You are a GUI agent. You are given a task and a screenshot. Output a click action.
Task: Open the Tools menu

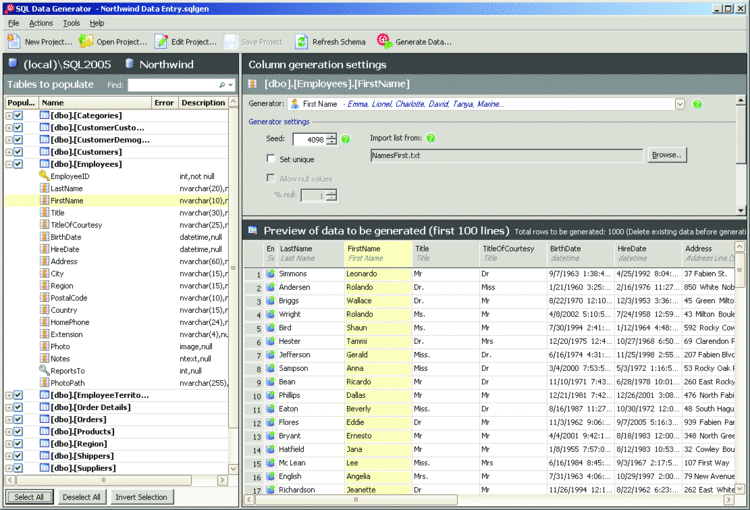[71, 23]
